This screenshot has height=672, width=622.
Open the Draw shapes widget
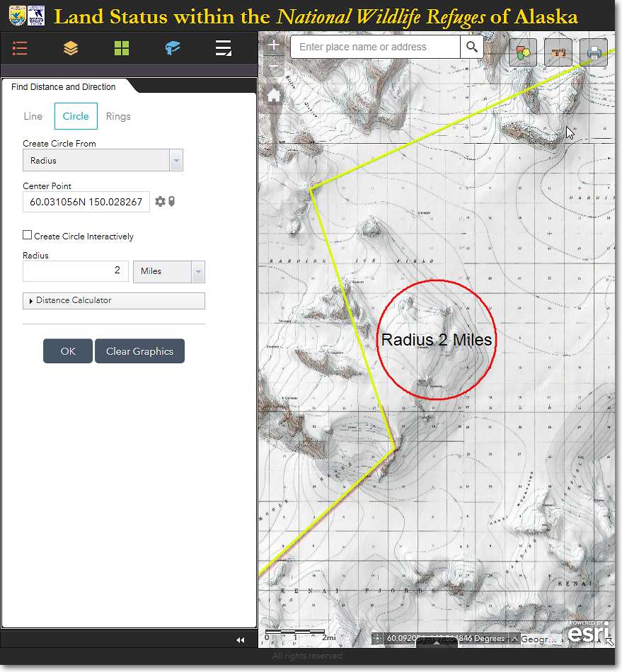[523, 52]
